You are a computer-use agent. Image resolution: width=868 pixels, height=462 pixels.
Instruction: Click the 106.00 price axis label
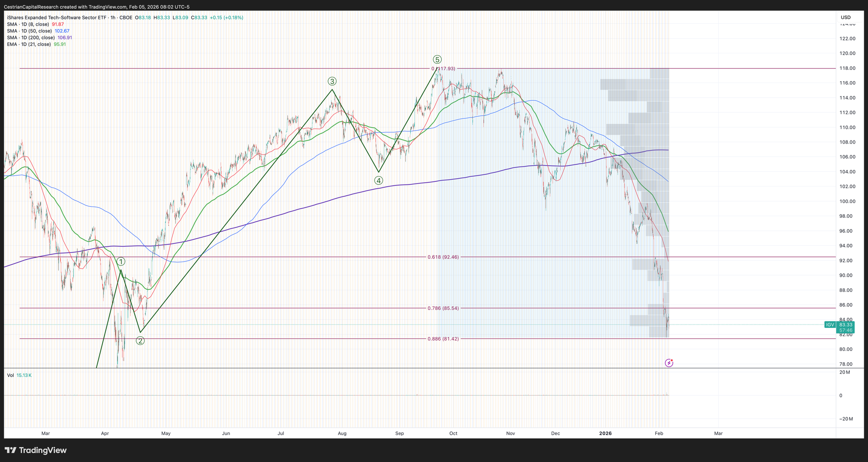click(x=848, y=157)
